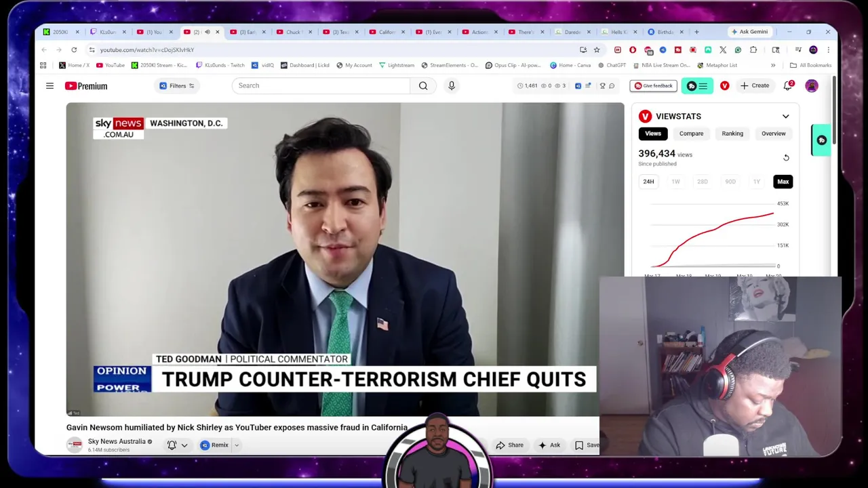The image size is (868, 488).
Task: Open the Remix dropdown arrow
Action: pyautogui.click(x=237, y=445)
